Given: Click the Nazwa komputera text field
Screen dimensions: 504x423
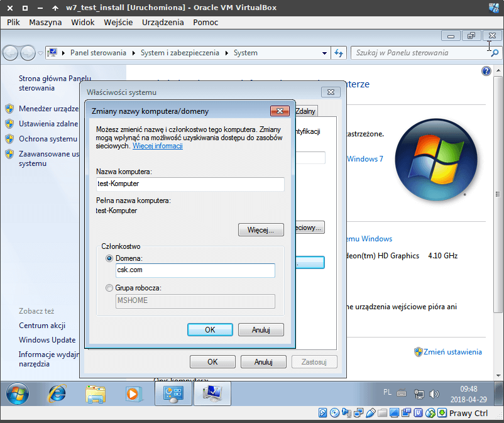Looking at the screenshot, I should click(x=190, y=184).
